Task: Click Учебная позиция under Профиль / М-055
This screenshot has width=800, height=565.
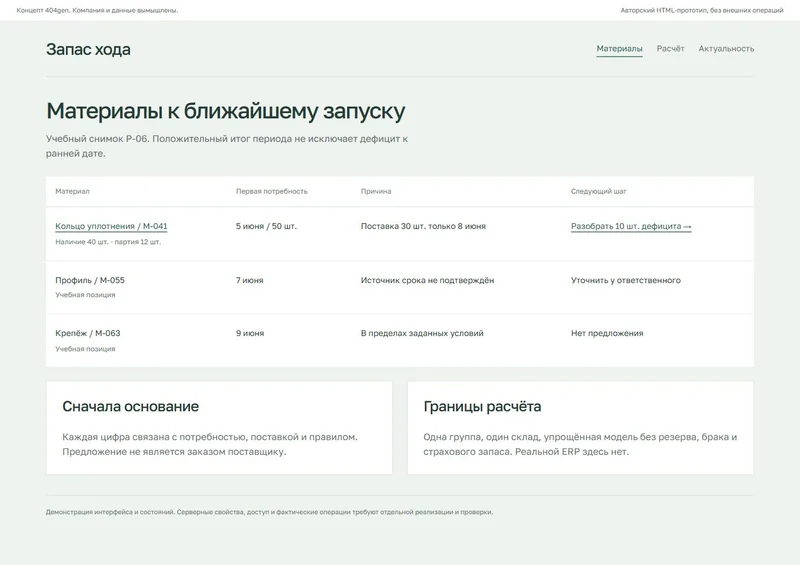Action: pyautogui.click(x=85, y=295)
